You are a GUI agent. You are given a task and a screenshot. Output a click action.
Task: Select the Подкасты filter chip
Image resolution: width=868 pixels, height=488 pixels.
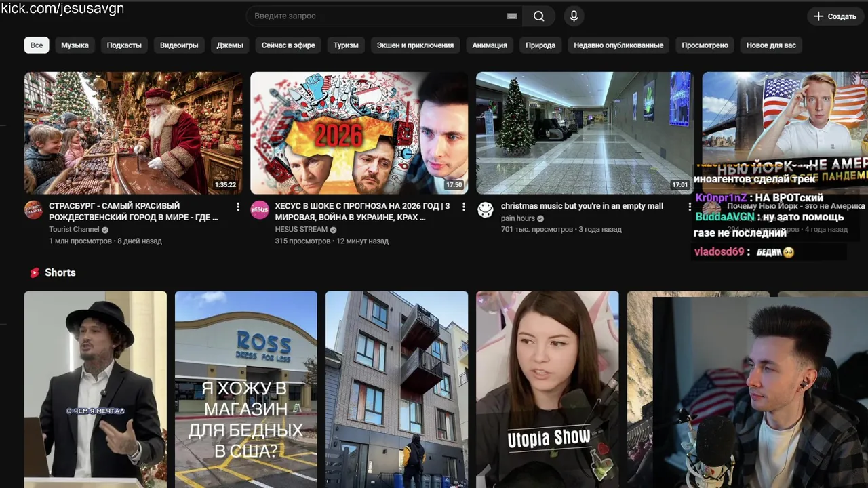coord(124,45)
